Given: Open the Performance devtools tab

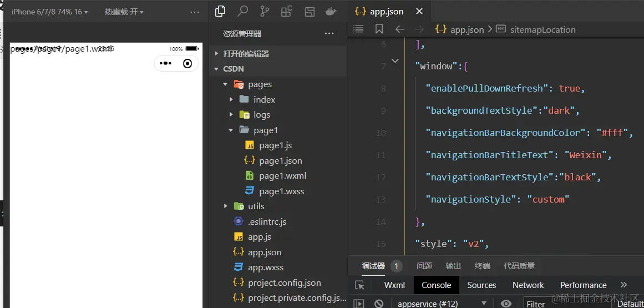Looking at the screenshot, I should point(583,285).
